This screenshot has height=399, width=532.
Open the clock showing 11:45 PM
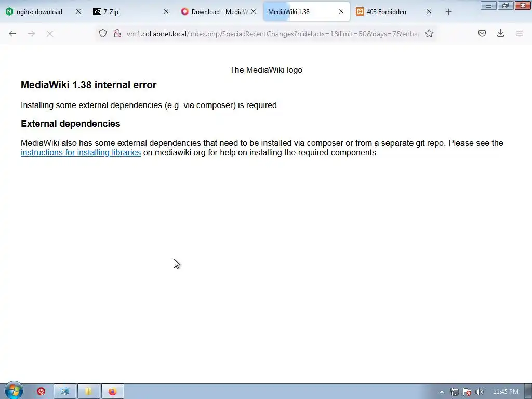tap(506, 392)
